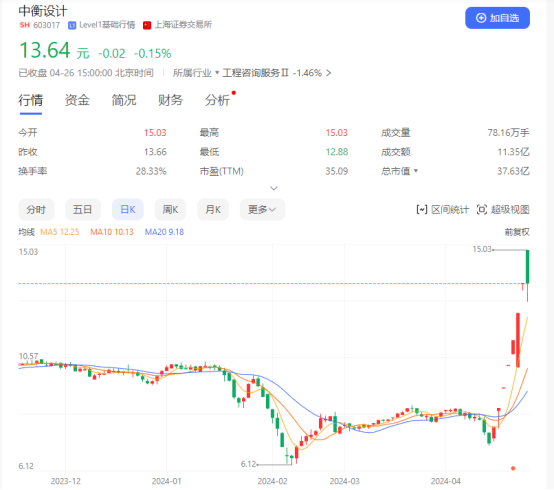Click the orange dot below the chart
The height and width of the screenshot is (490, 554).
coord(513,468)
